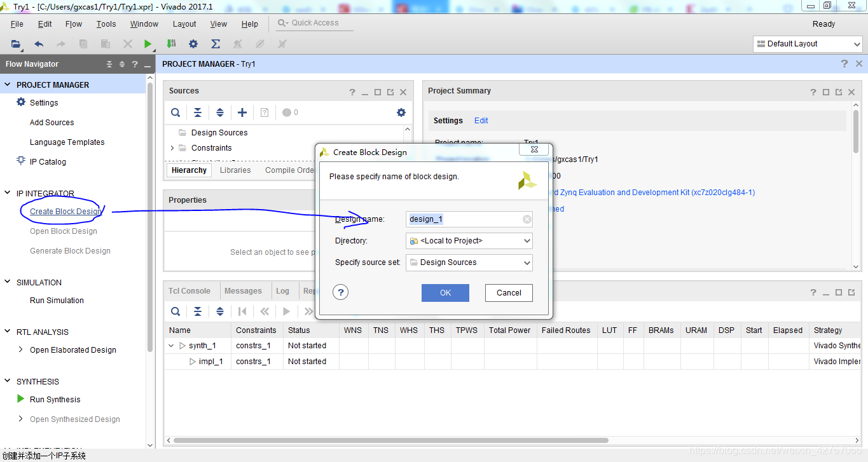Image resolution: width=868 pixels, height=462 pixels.
Task: Expand Open Elaborated Design item
Action: tap(21, 350)
